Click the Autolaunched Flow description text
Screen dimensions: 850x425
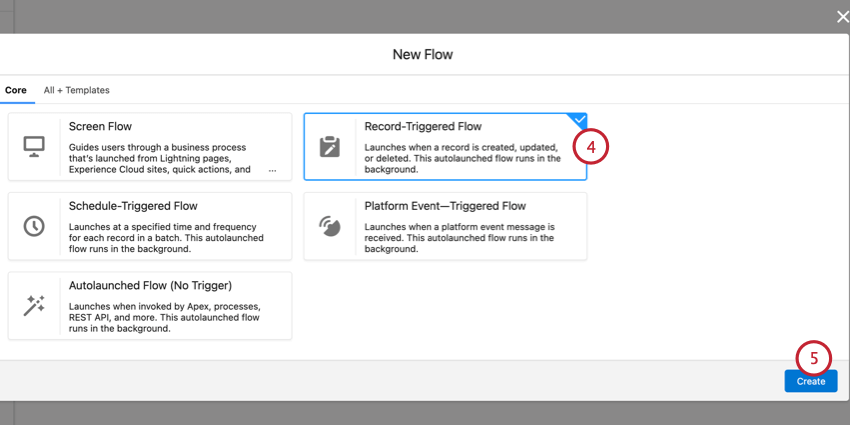pos(165,317)
